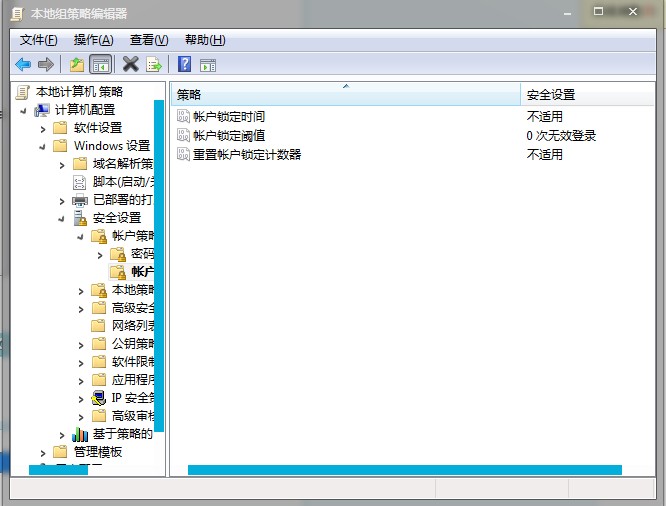
Task: Open Help via blue question mark icon
Action: 185,65
